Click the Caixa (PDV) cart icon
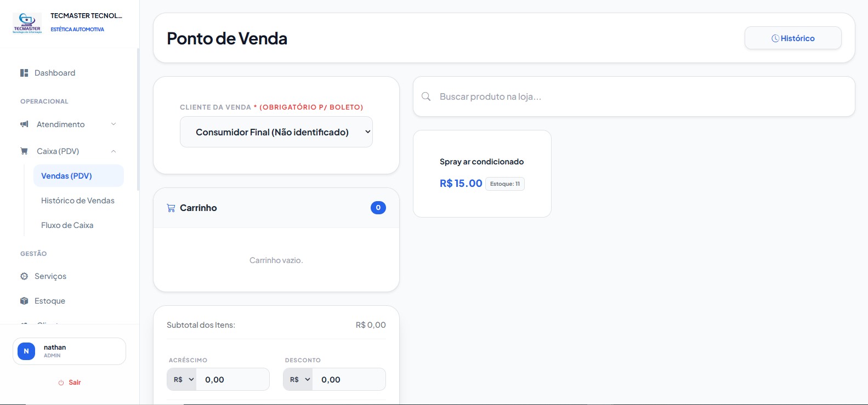 point(24,151)
